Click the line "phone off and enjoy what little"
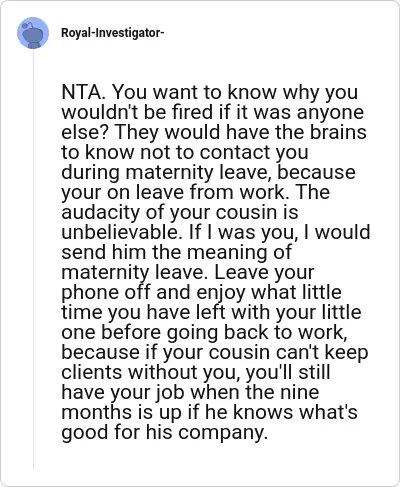Image resolution: width=400 pixels, height=487 pixels. (201, 292)
